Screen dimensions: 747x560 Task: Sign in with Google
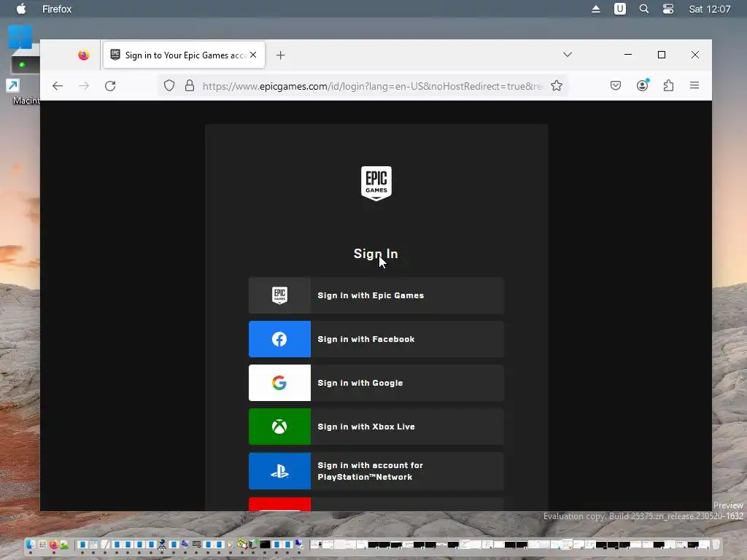[376, 383]
